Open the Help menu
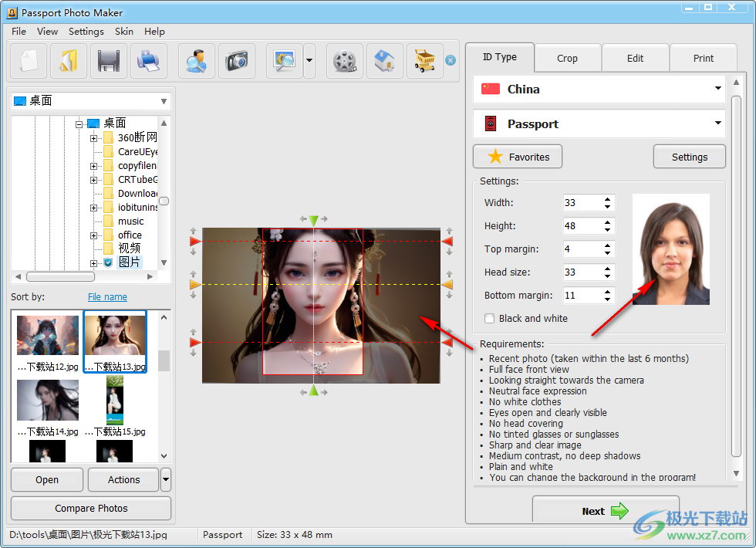The height and width of the screenshot is (548, 756). pyautogui.click(x=154, y=32)
